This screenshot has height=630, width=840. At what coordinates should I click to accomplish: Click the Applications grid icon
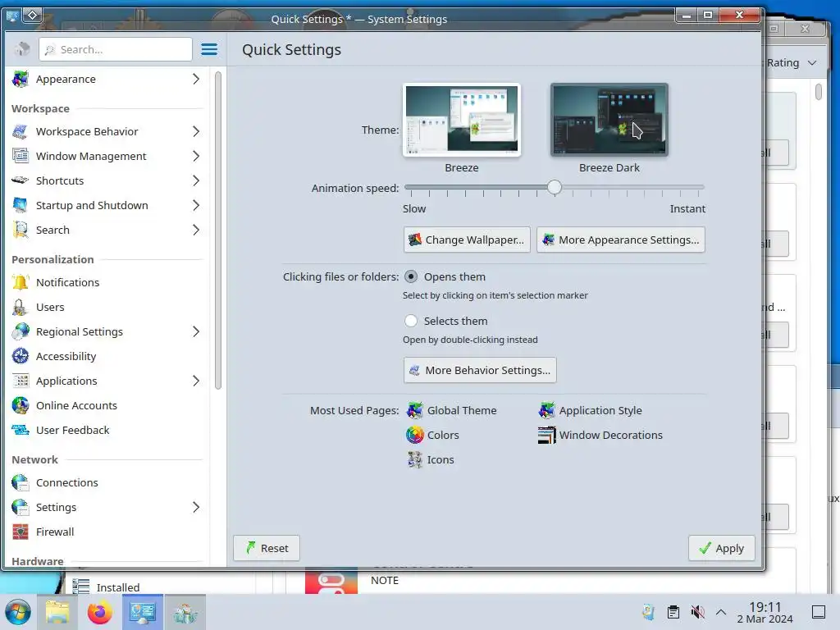pyautogui.click(x=21, y=381)
